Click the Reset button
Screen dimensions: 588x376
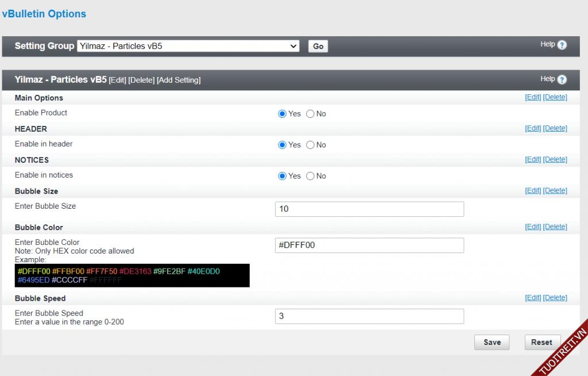tap(541, 342)
